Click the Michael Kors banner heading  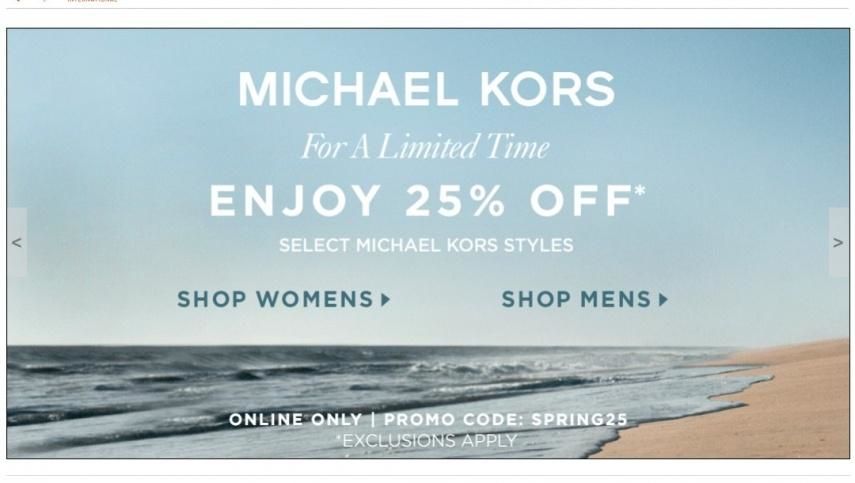pyautogui.click(x=426, y=89)
